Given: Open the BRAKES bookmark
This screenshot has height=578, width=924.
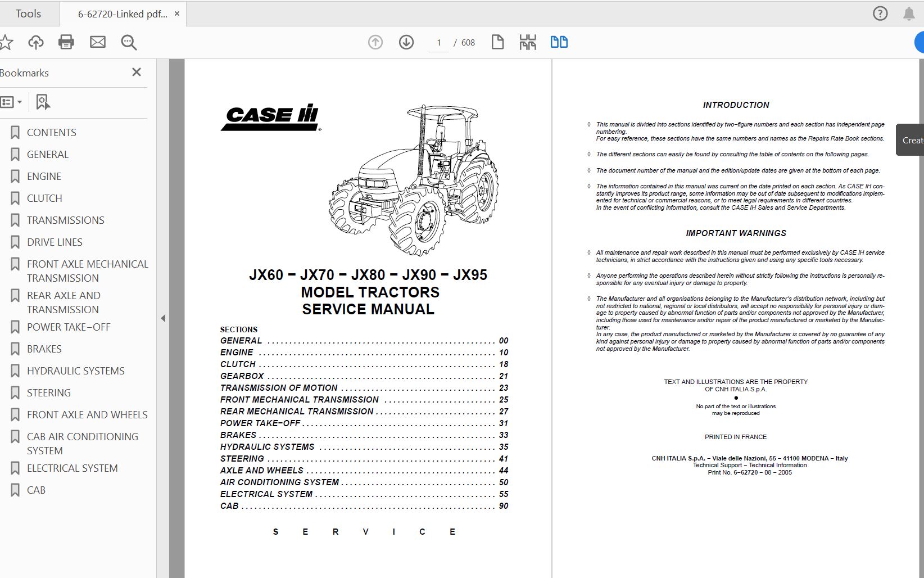Looking at the screenshot, I should (44, 349).
